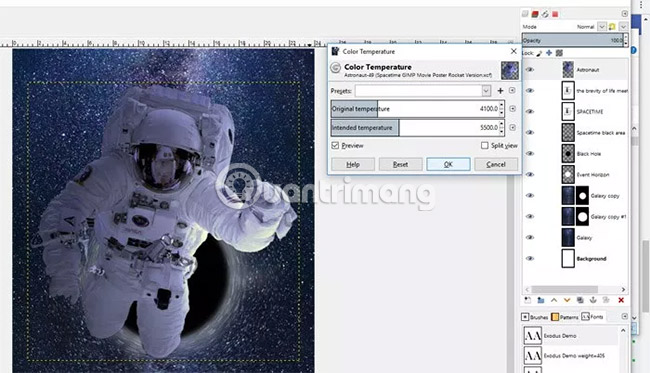This screenshot has width=650, height=373.
Task: Delete the layer with the red X icon
Action: pyautogui.click(x=621, y=300)
